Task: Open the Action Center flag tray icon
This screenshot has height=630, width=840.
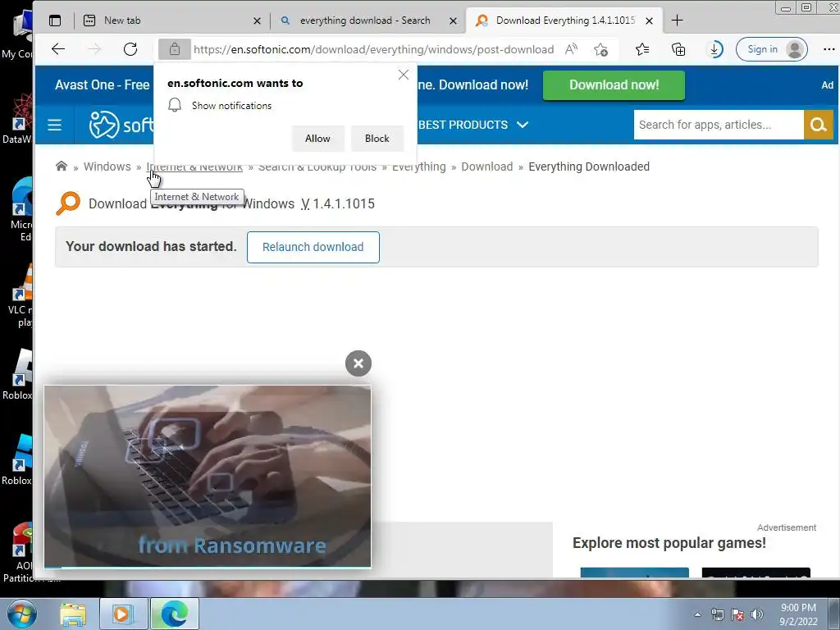Action: pos(737,614)
